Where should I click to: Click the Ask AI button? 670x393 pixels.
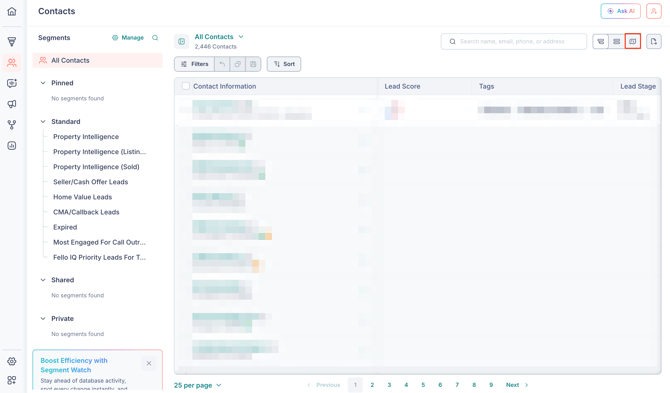coord(620,11)
